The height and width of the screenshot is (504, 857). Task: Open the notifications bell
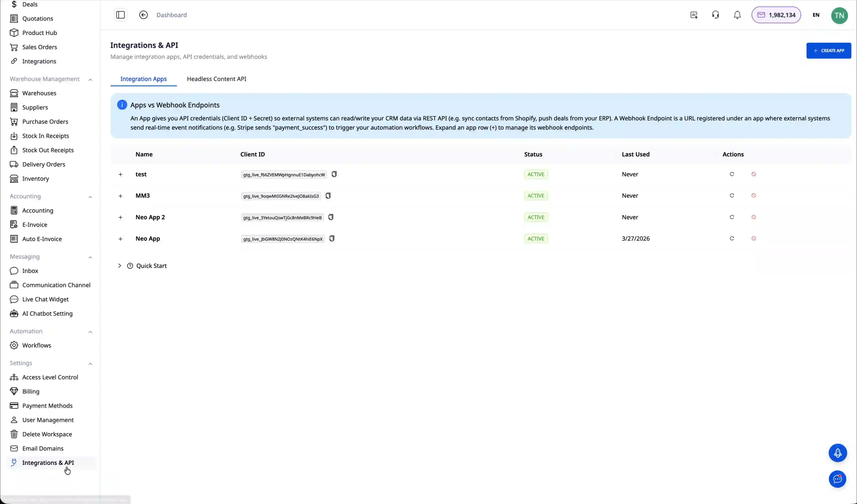(737, 15)
